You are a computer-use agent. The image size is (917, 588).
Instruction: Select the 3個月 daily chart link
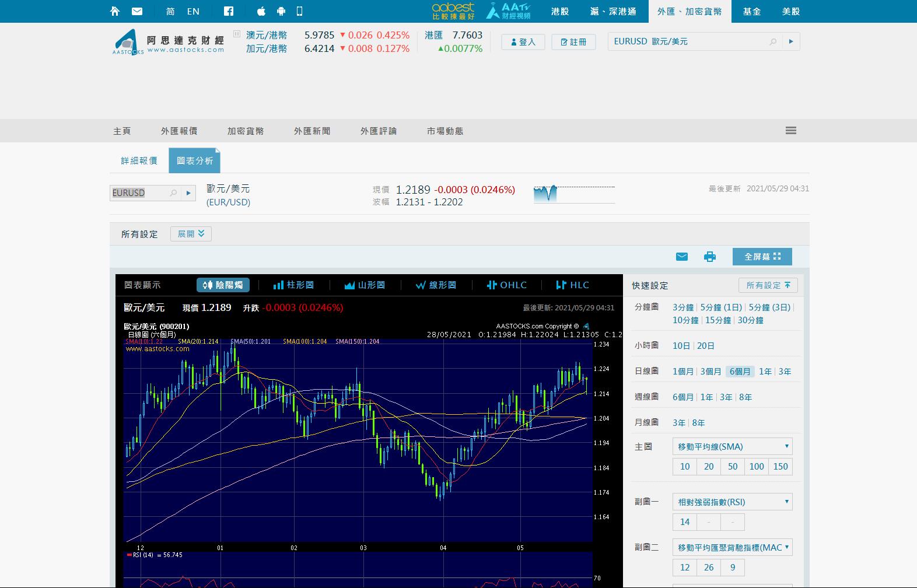tap(710, 372)
